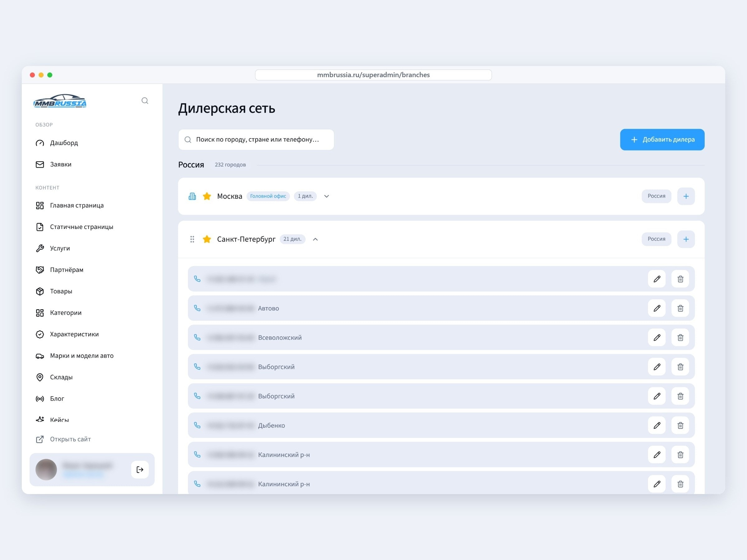Click the user avatar in the sidebar

pos(46,469)
